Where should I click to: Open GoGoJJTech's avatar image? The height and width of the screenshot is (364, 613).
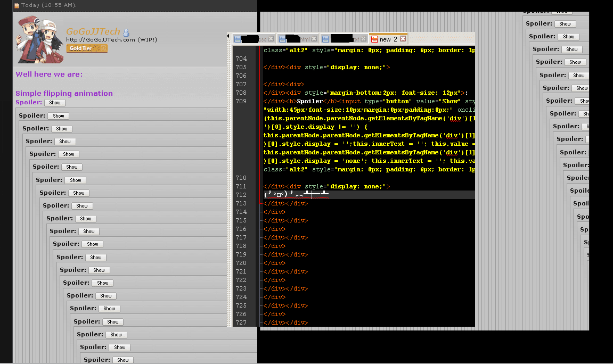point(39,39)
